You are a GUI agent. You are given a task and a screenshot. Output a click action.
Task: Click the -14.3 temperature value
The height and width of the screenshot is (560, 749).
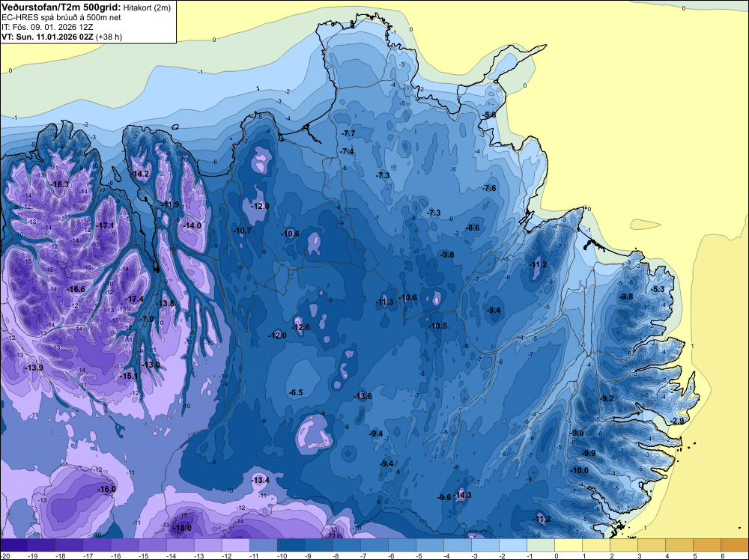click(x=462, y=496)
